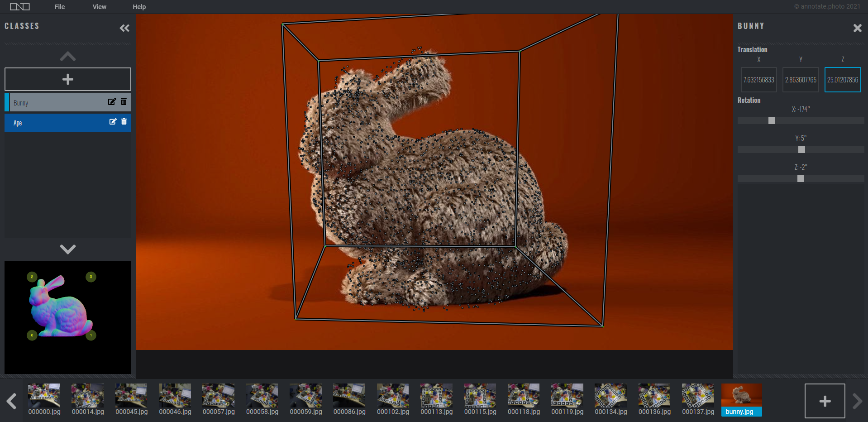Open image 000113.jpg

click(x=437, y=400)
